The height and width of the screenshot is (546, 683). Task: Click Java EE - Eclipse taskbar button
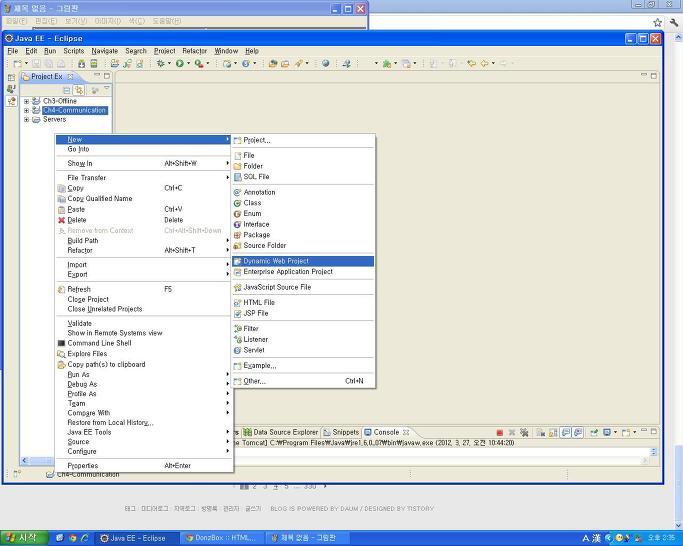click(135, 538)
